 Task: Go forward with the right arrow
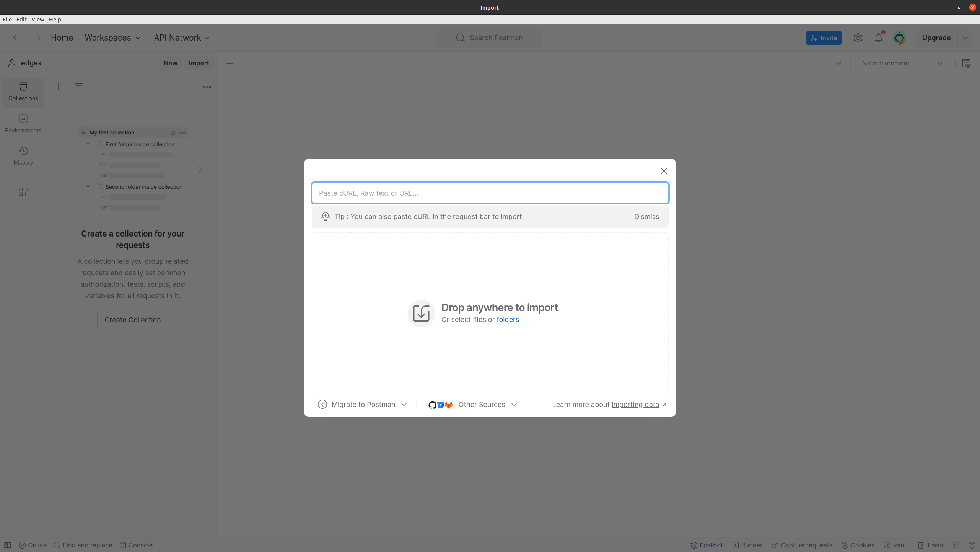[x=37, y=38]
